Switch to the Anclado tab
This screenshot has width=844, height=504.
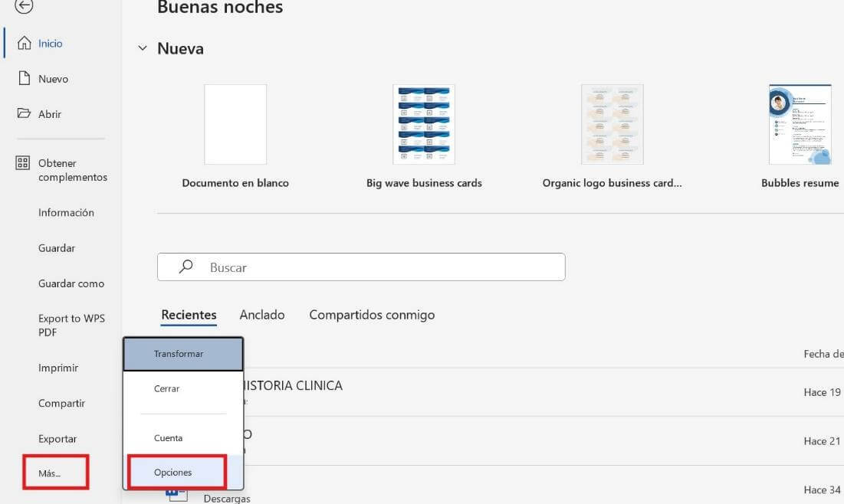261,314
